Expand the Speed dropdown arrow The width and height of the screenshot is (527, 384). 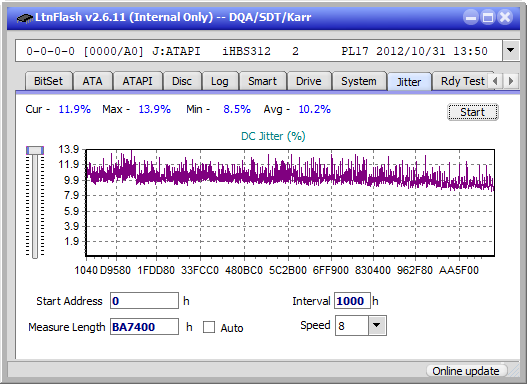pyautogui.click(x=377, y=325)
